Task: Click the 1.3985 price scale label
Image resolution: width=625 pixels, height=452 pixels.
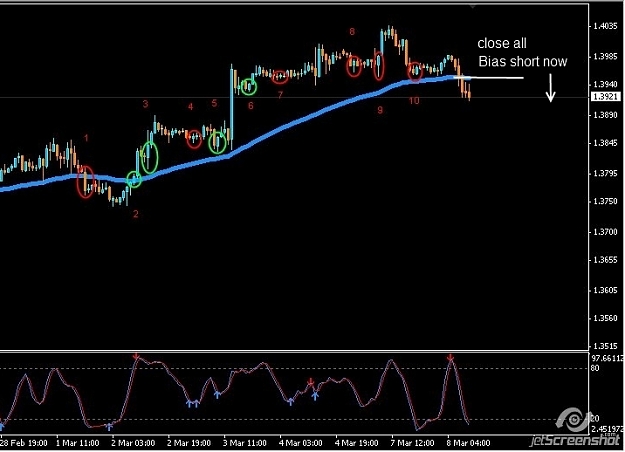Action: click(x=605, y=57)
